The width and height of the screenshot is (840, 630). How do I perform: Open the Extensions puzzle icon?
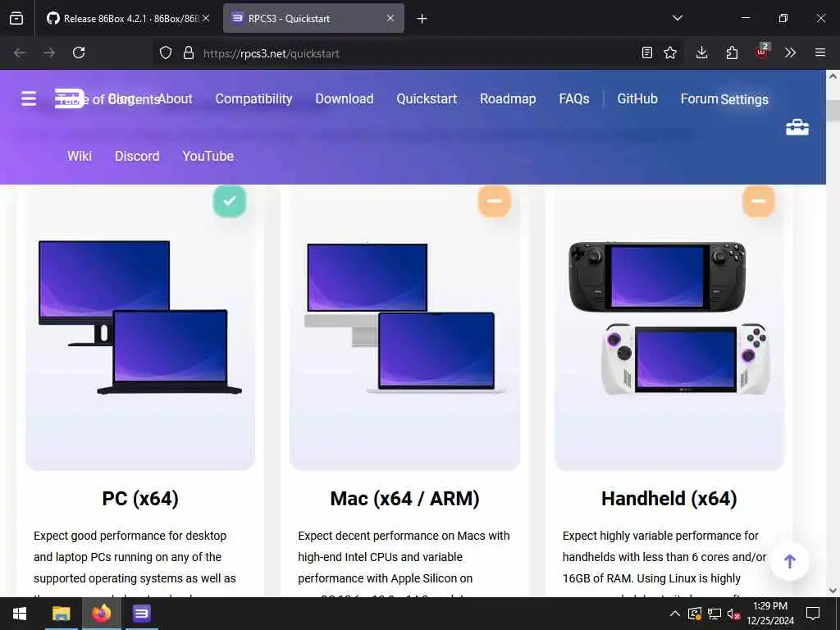click(732, 52)
